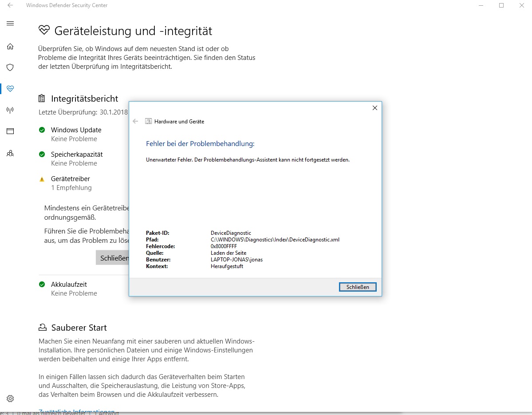Click the back arrow in Security Center title bar
Viewport: 532px width, 415px height.
pos(10,5)
